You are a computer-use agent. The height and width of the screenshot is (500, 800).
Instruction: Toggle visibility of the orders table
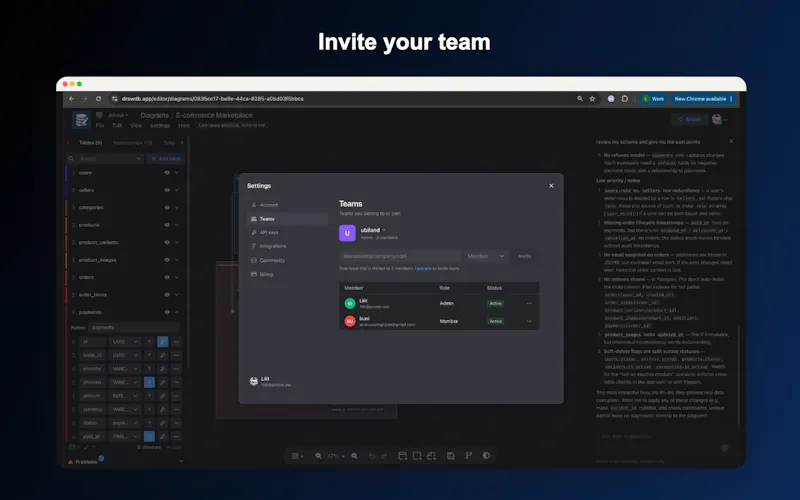point(167,277)
